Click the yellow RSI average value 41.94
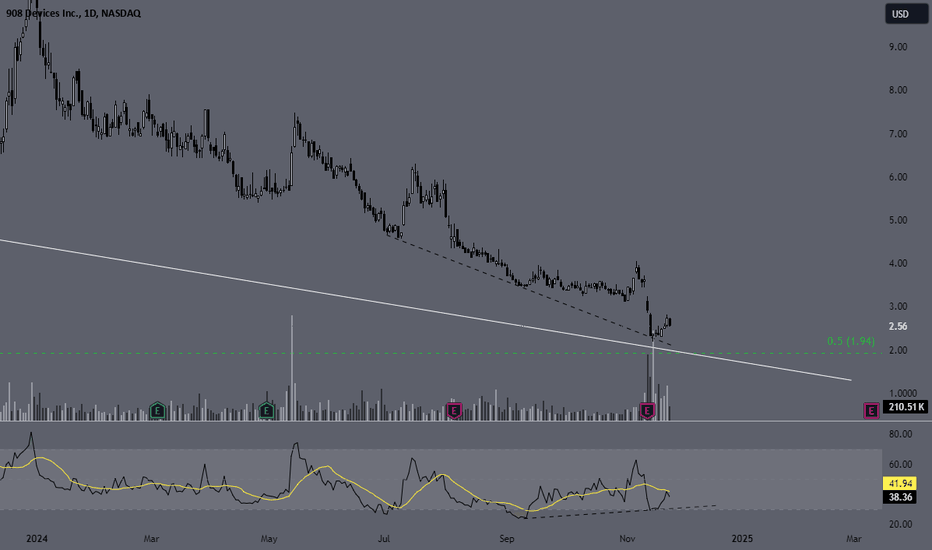 point(899,483)
